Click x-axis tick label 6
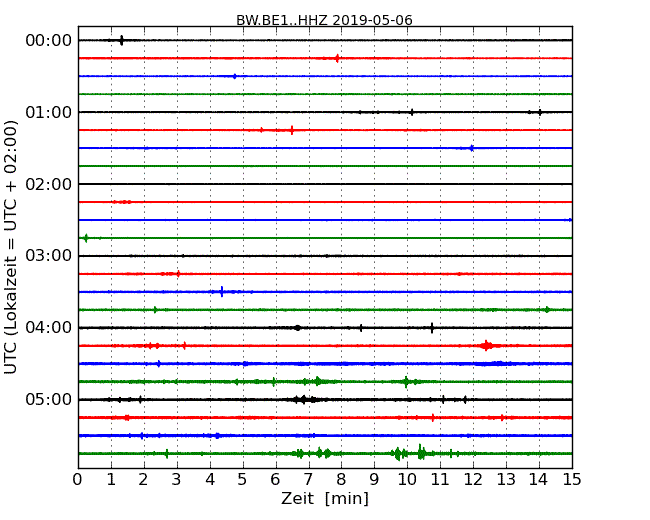The width and height of the screenshot is (650, 520). 275,480
